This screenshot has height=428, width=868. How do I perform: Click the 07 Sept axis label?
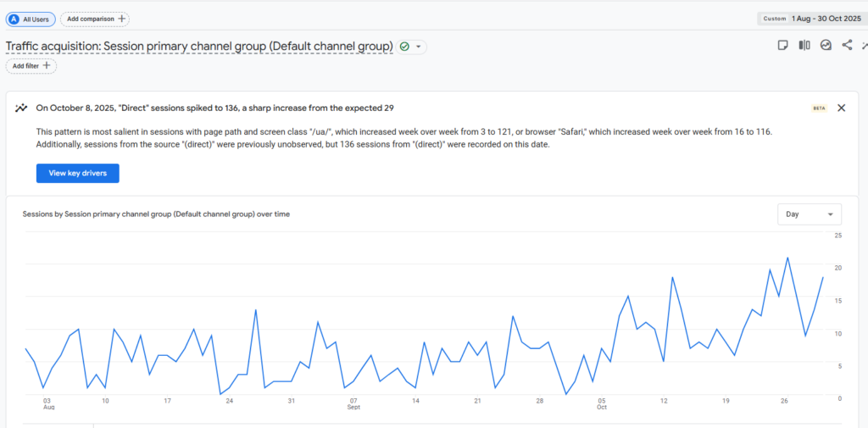coord(353,403)
